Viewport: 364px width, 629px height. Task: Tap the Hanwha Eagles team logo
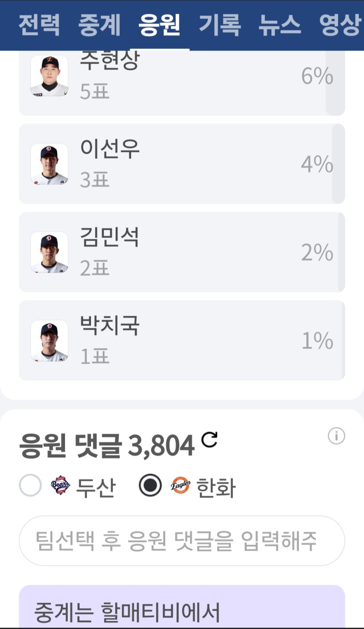click(180, 486)
